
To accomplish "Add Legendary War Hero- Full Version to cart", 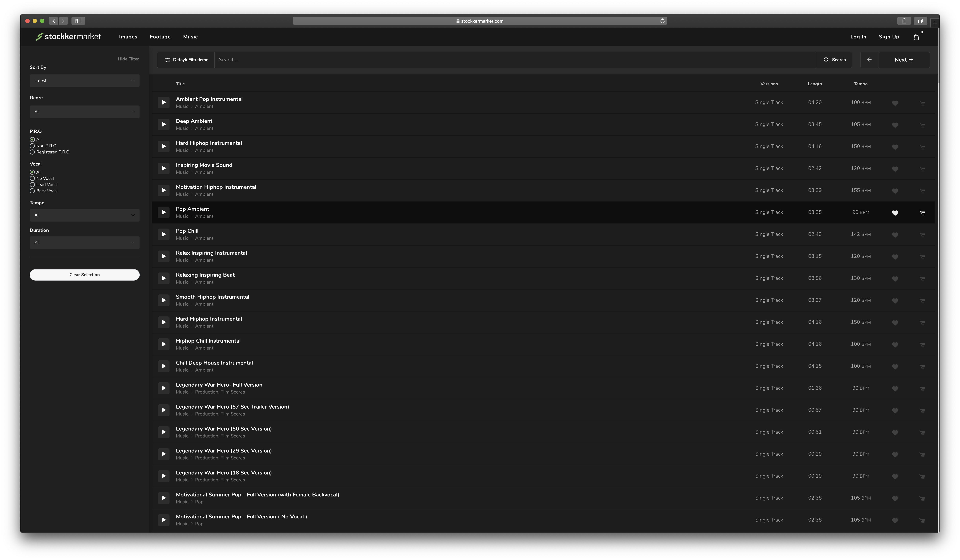I will (922, 389).
